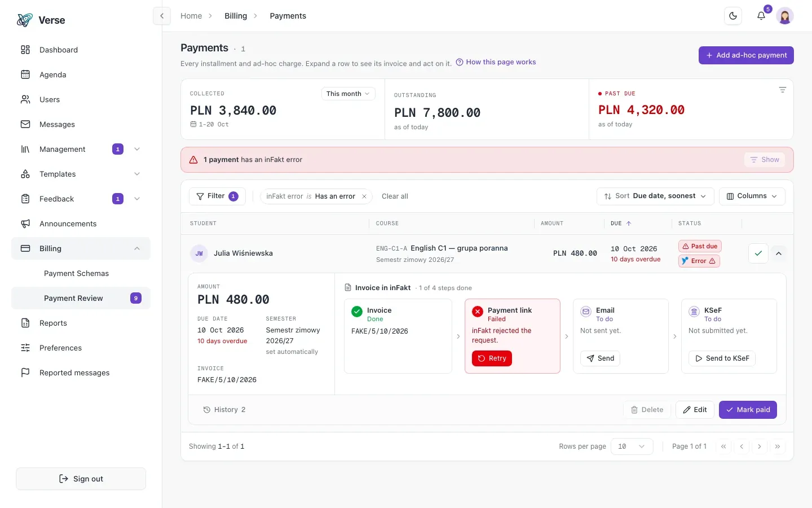Open notifications bell

coord(761,16)
